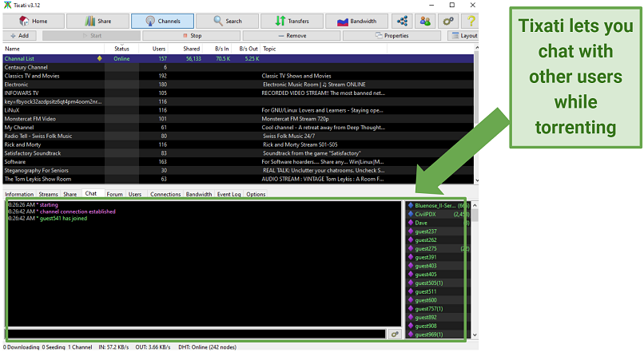Open the friends/users icon in toolbar

click(425, 21)
